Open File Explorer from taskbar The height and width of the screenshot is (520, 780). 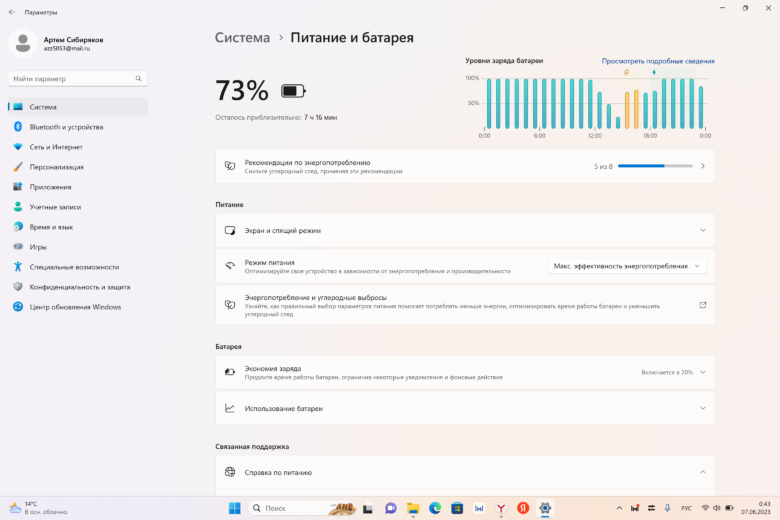click(x=413, y=508)
